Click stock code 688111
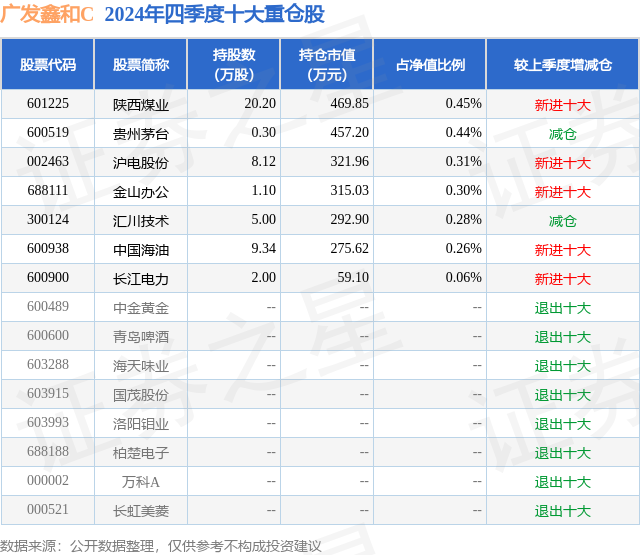Image resolution: width=640 pixels, height=555 pixels. click(48, 191)
